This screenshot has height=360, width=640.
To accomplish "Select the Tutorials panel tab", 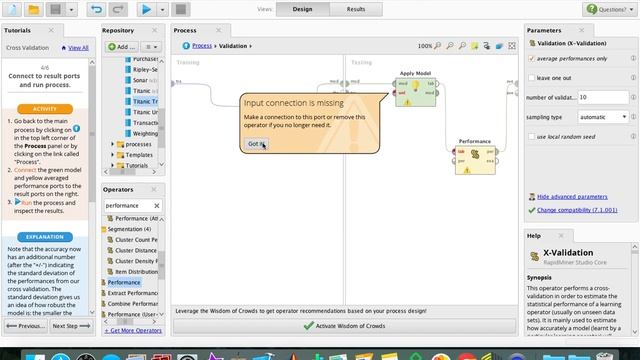I will point(18,30).
